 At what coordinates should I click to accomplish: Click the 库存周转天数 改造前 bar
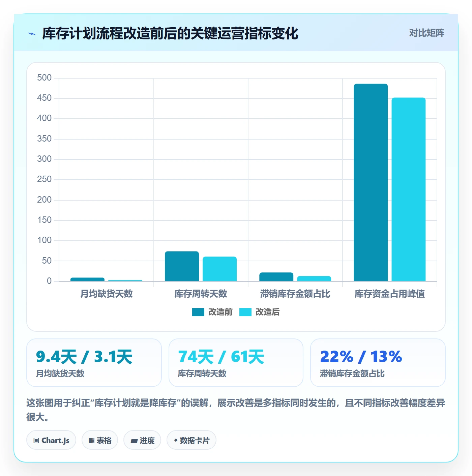point(182,266)
